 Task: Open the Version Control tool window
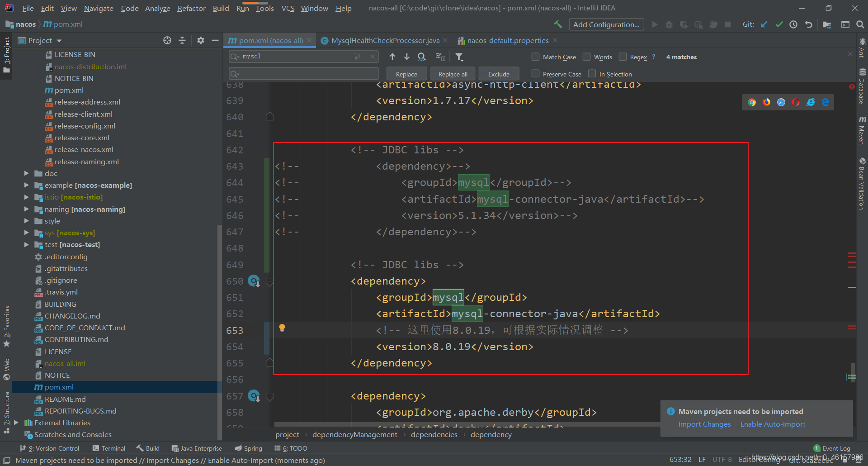50,448
